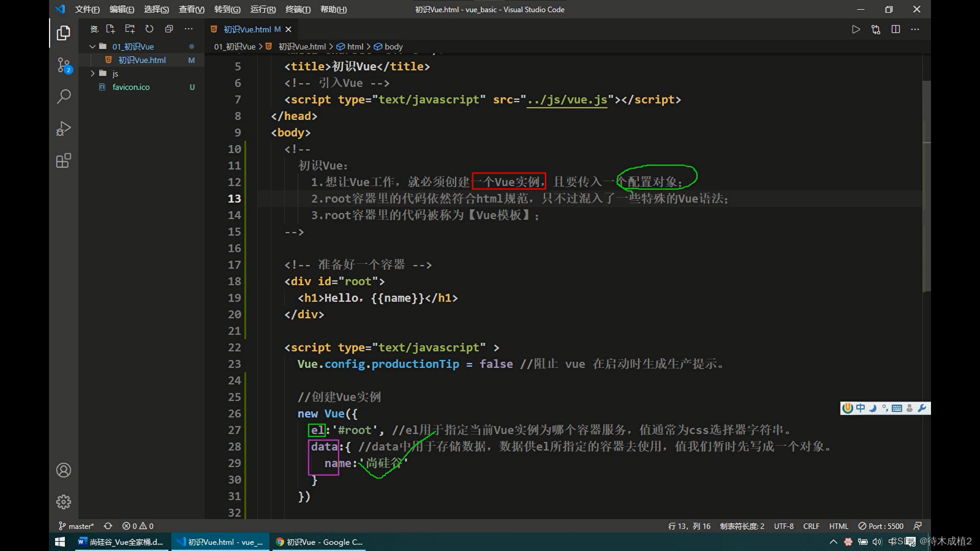Screen dimensions: 980x551
Task: Click 初识Vue.html in the breadcrumb
Action: click(x=302, y=46)
